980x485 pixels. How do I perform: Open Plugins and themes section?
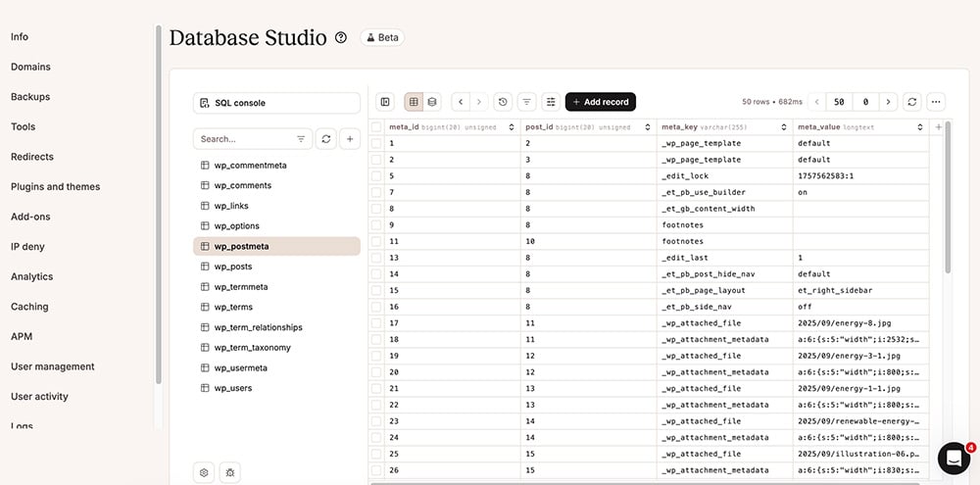pyautogui.click(x=55, y=187)
